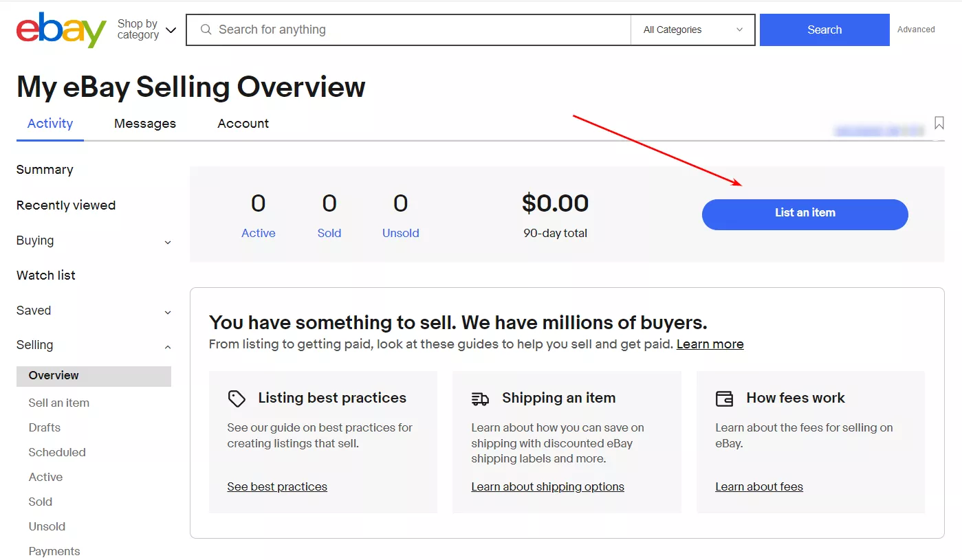Select Overview under Selling
The height and width of the screenshot is (560, 962).
pos(94,376)
